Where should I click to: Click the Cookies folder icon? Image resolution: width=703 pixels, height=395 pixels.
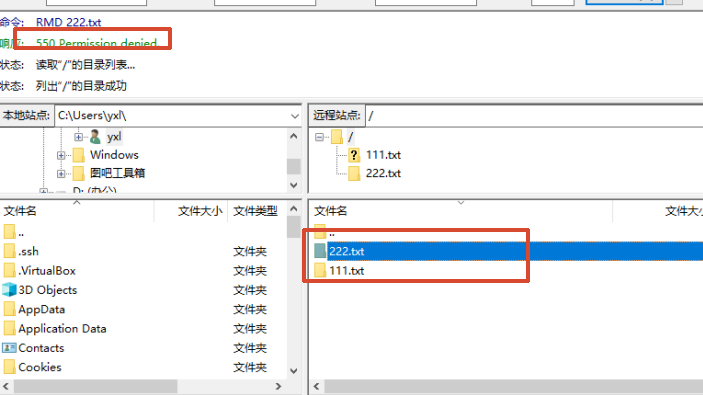coord(9,367)
